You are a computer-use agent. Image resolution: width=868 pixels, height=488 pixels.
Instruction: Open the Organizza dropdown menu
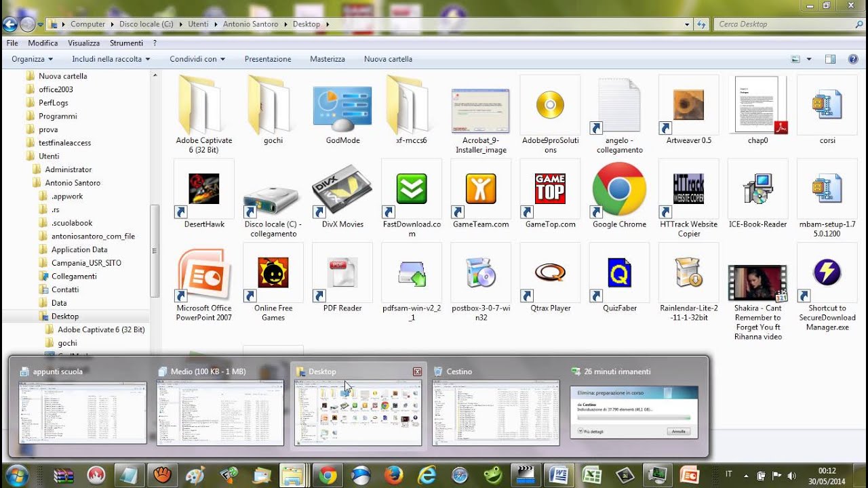[x=33, y=59]
